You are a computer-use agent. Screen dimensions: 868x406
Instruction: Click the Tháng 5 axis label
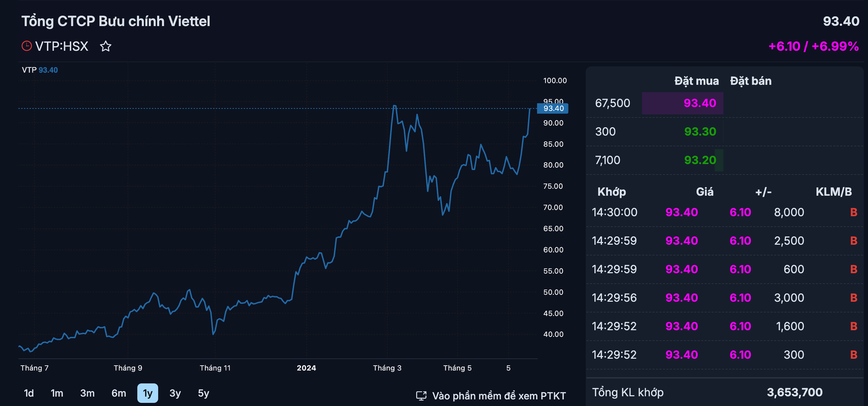[457, 368]
